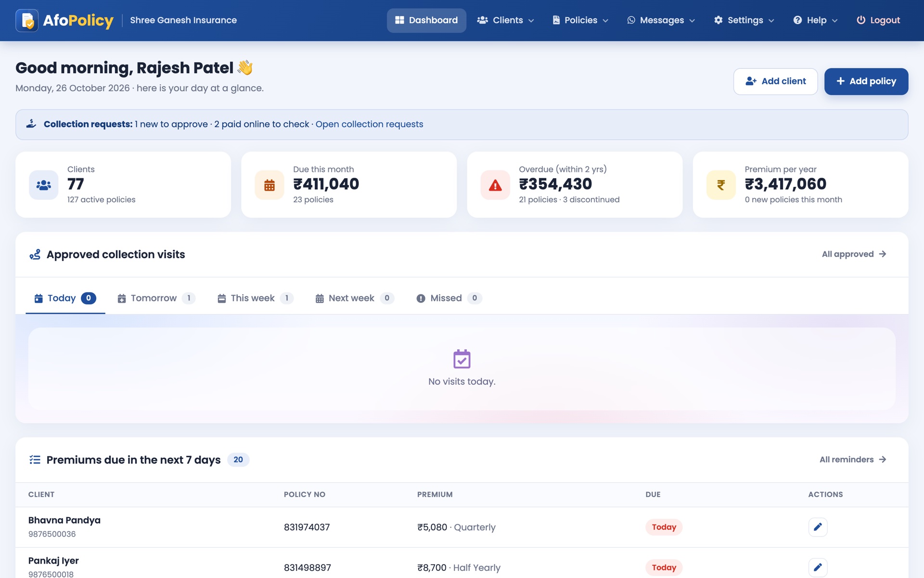Image resolution: width=924 pixels, height=578 pixels.
Task: Click the calendar-check icon above No visits today
Action: pos(462,359)
